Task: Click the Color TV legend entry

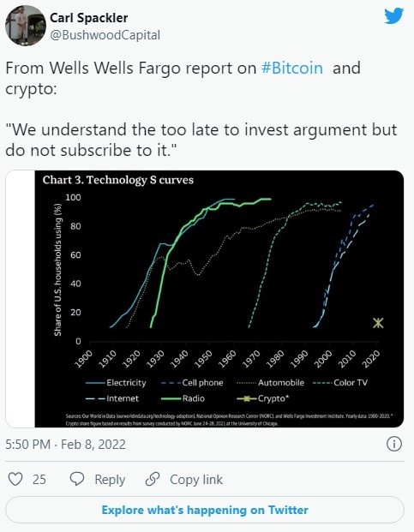Action: 340,383
